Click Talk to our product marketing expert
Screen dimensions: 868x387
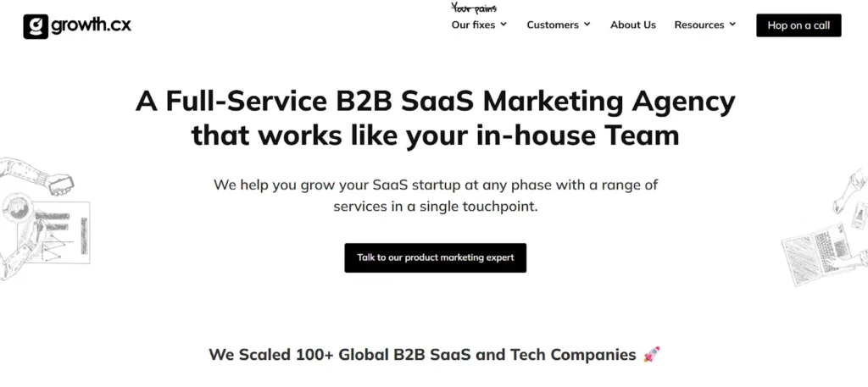coord(435,257)
